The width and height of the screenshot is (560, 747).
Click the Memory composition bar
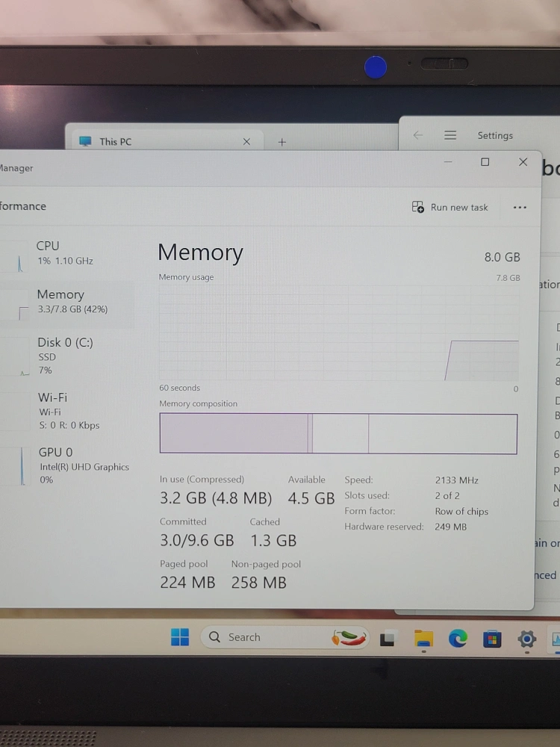coord(338,433)
